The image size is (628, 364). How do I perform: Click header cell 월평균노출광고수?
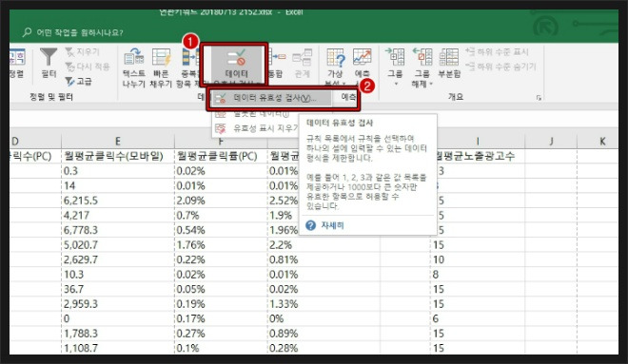[x=479, y=156]
